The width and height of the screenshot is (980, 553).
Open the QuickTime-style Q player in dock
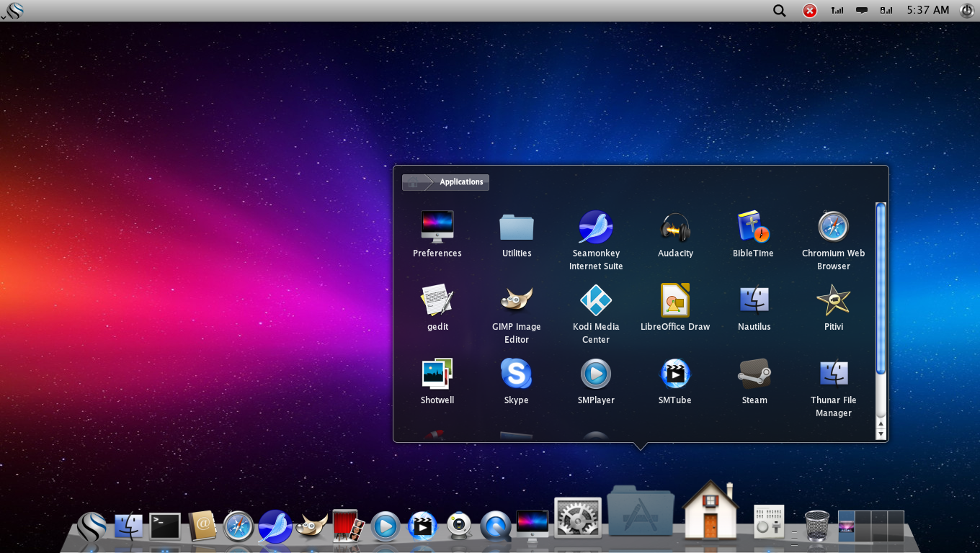point(496,526)
